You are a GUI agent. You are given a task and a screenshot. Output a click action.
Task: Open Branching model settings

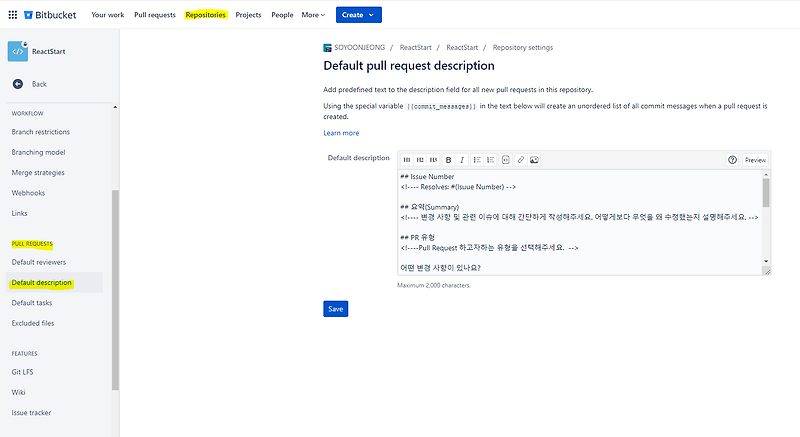click(x=38, y=152)
